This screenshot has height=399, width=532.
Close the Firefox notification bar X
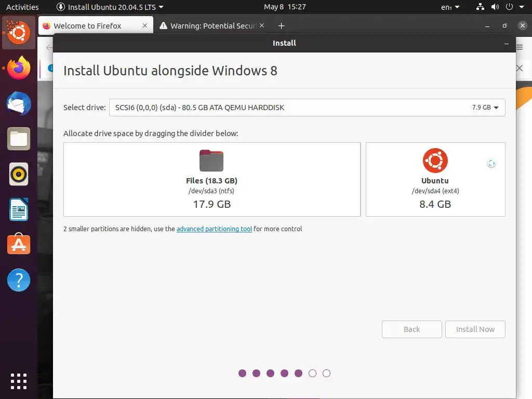[520, 68]
